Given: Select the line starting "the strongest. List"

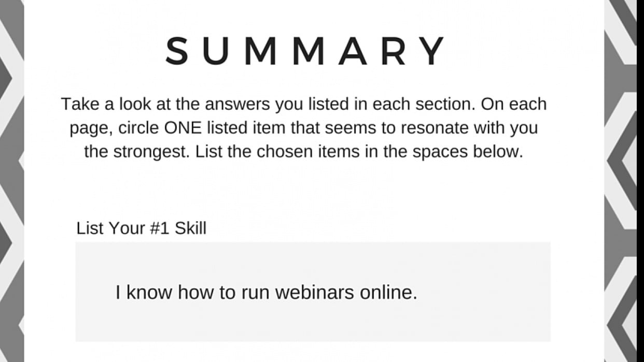Looking at the screenshot, I should click(304, 152).
